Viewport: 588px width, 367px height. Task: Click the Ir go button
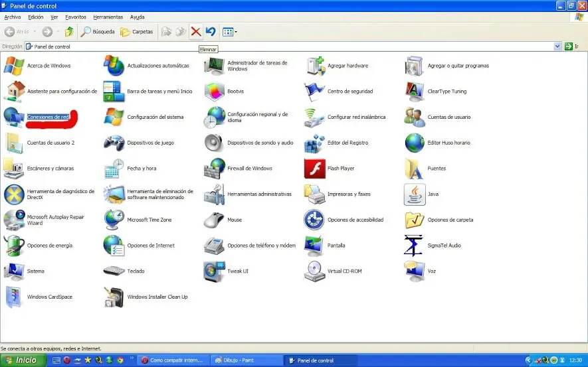pos(572,46)
